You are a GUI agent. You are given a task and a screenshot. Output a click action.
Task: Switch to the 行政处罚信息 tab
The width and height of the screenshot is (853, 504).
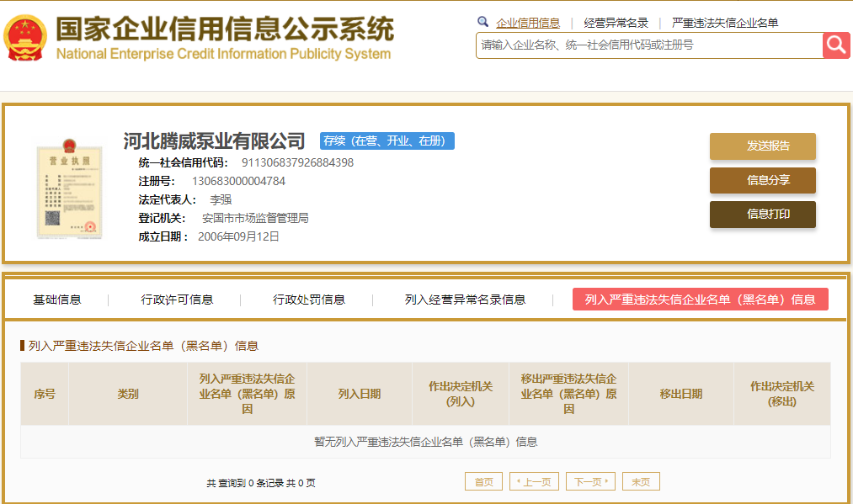(309, 300)
